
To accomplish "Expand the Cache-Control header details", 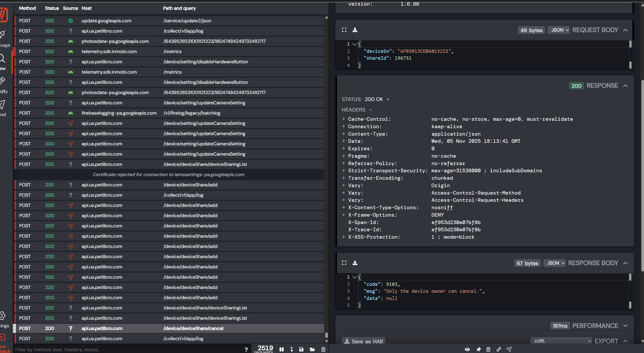I will click(344, 119).
